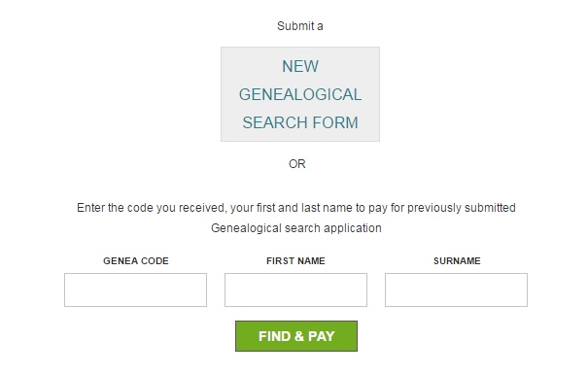Image resolution: width=588 pixels, height=374 pixels.
Task: Click the FIRST NAME label above the field
Action: coord(295,260)
